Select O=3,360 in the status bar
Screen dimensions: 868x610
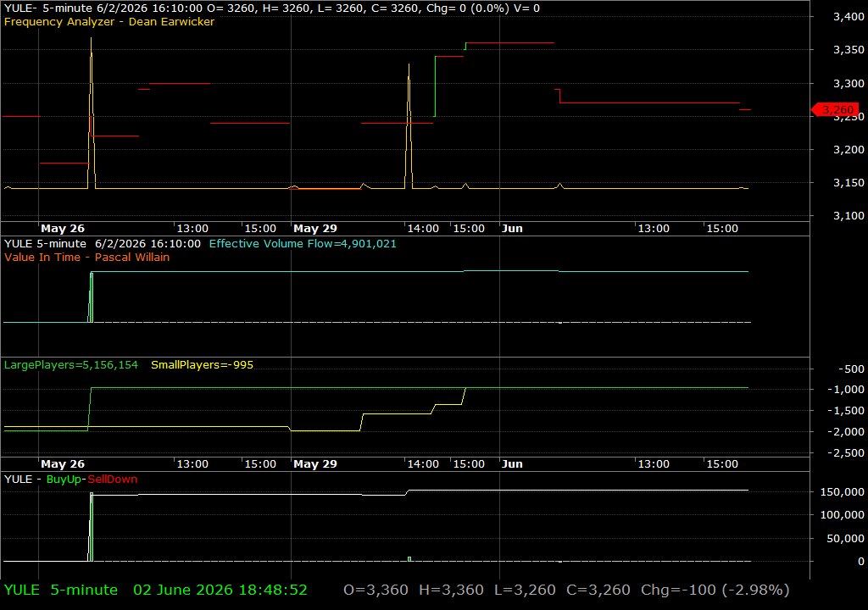tap(376, 590)
